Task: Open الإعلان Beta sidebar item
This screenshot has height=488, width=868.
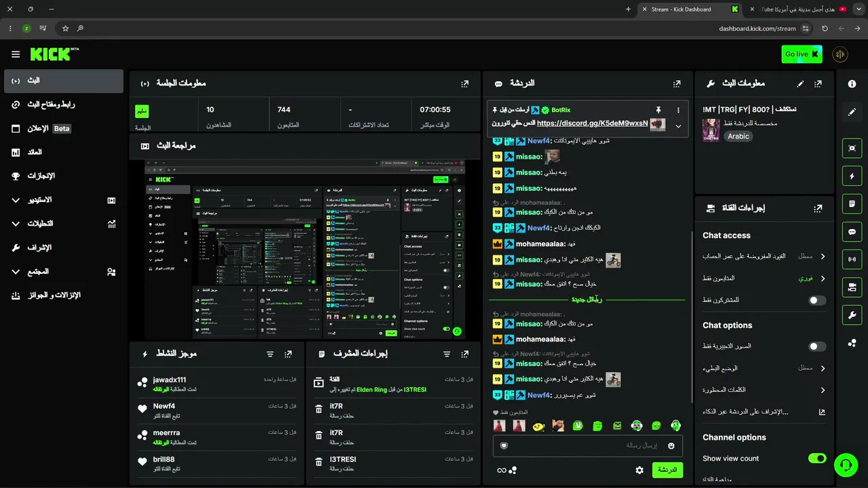Action: pos(64,129)
